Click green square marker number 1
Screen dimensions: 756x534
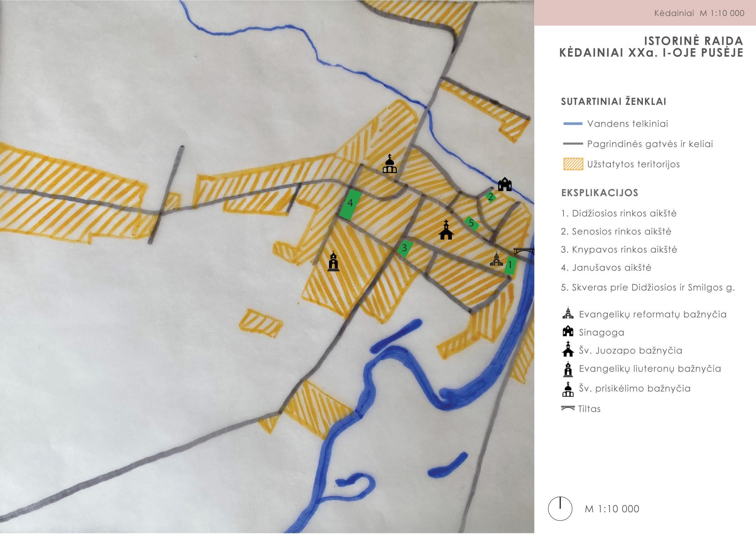pyautogui.click(x=511, y=265)
